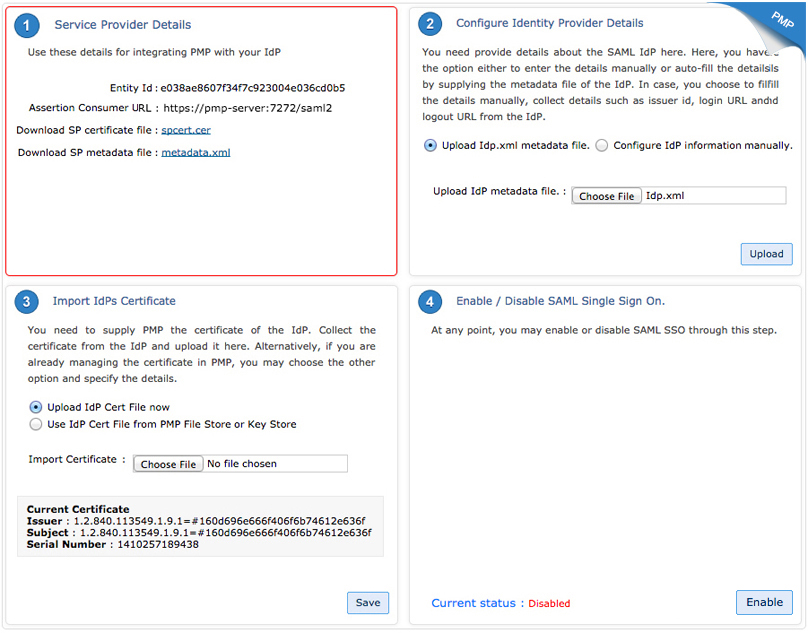Click the Service Provider Details heading
The height and width of the screenshot is (633, 808).
123,25
